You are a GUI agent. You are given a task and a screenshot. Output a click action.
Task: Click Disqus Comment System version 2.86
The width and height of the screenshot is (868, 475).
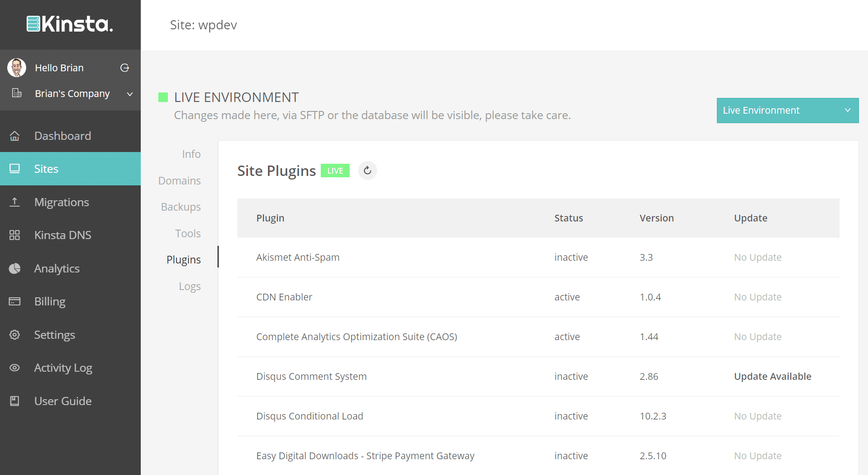point(649,376)
